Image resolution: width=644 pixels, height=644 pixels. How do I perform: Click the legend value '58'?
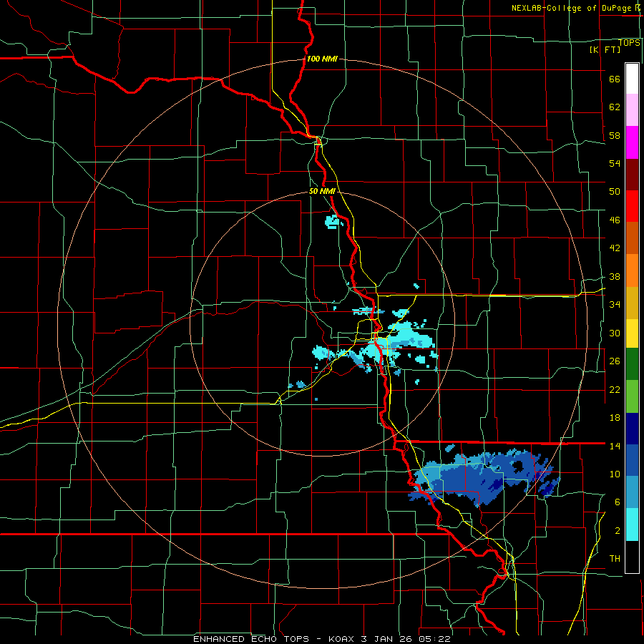[615, 135]
